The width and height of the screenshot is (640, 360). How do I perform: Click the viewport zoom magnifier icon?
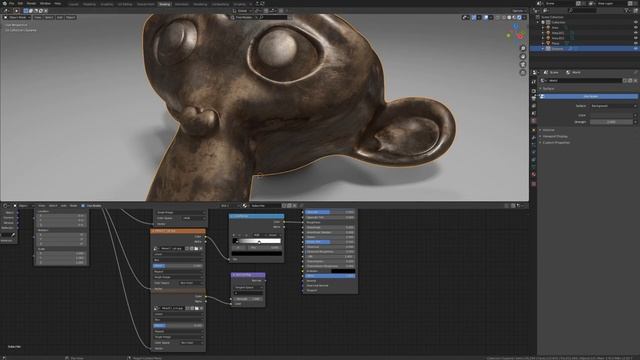point(523,49)
